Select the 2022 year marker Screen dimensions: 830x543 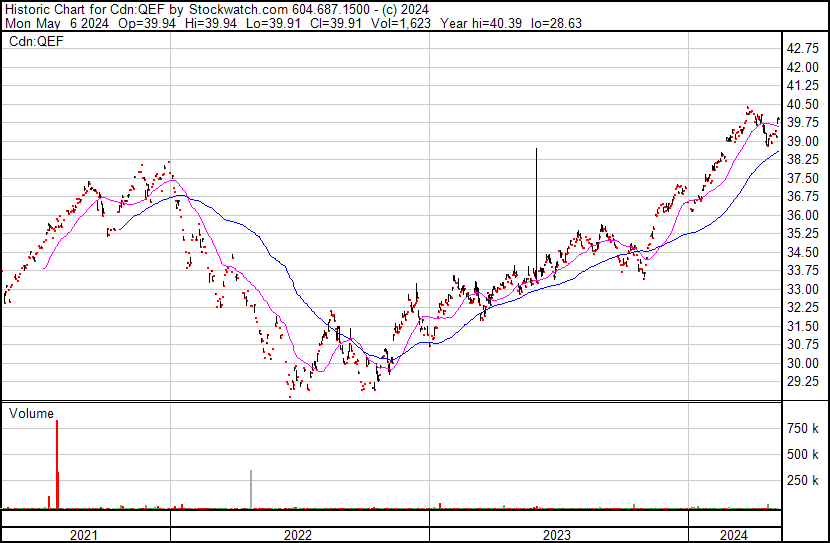click(x=298, y=535)
